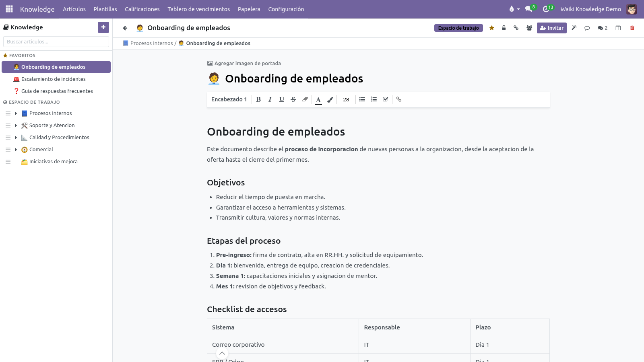This screenshot has width=644, height=362.
Task: Expand Soporte y Atencion tree node
Action: 16,125
